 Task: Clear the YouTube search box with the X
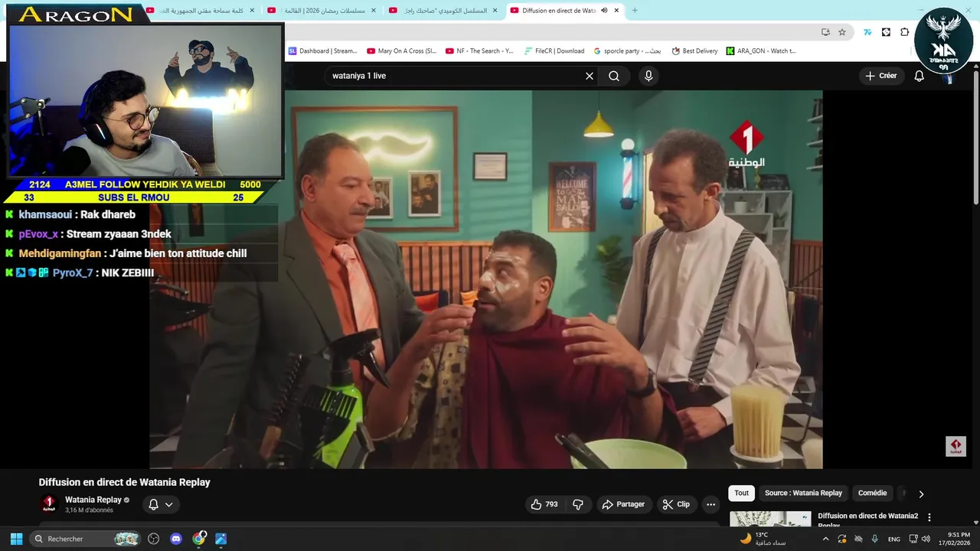pyautogui.click(x=590, y=76)
